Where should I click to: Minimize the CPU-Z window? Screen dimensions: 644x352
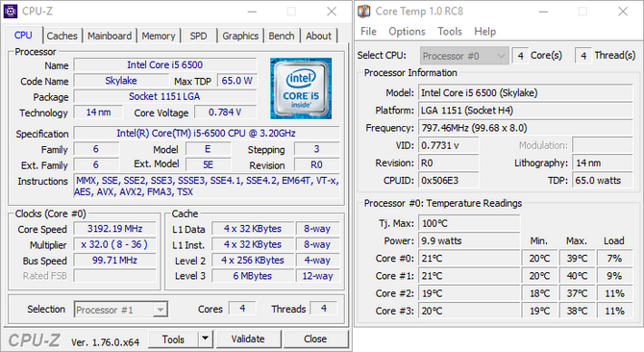[x=252, y=12]
